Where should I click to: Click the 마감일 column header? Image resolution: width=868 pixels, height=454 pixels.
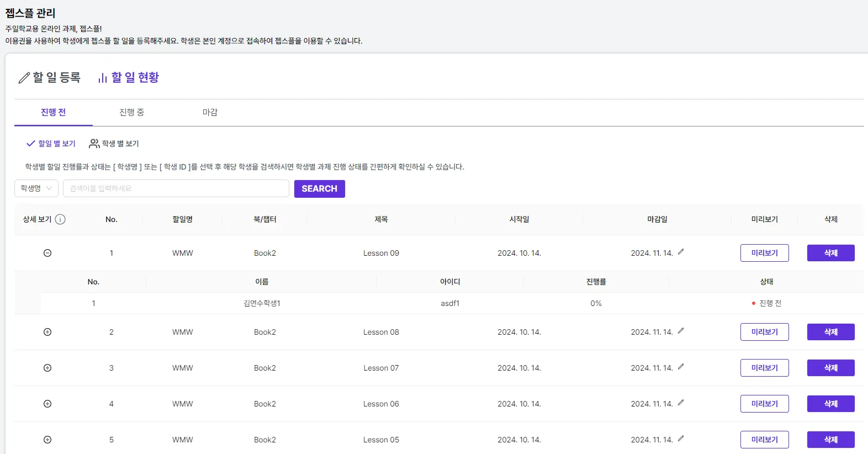coord(657,219)
